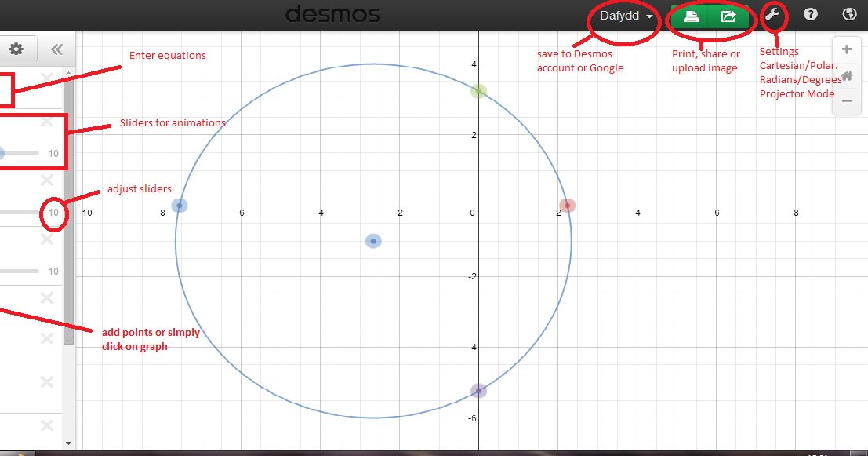Open graph settings wrench icon
This screenshot has width=868, height=456.
pos(772,15)
